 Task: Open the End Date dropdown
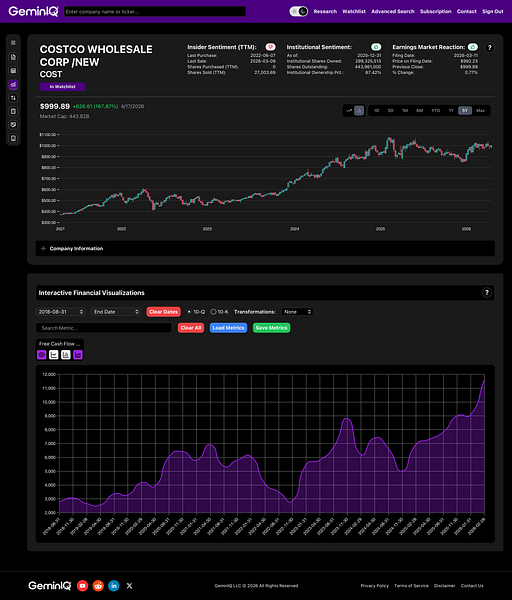tap(116, 312)
